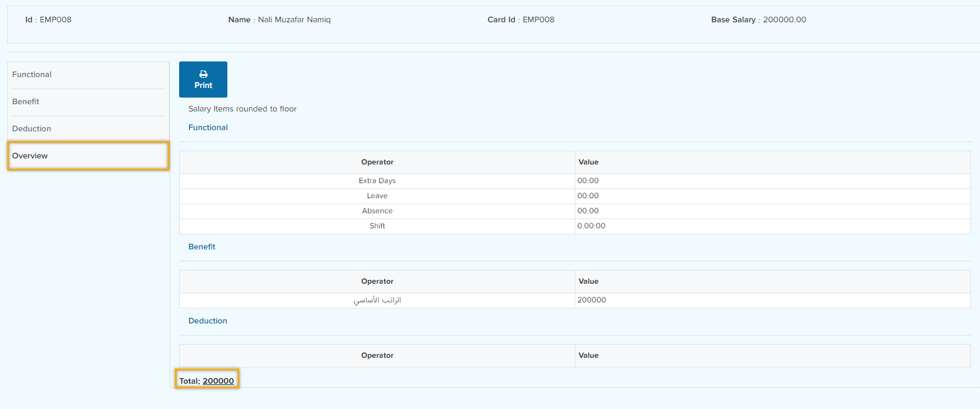Select the Extra Days row
The height and width of the screenshot is (409, 980).
coord(377,181)
